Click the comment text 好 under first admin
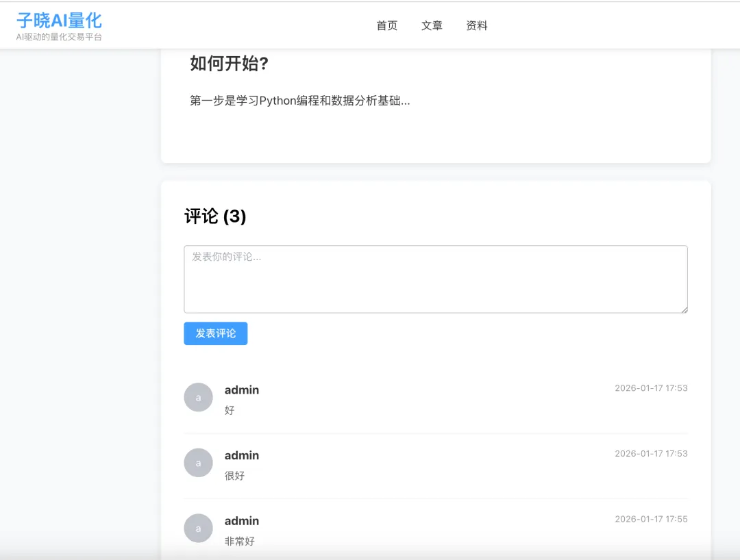This screenshot has height=560, width=740. point(230,410)
